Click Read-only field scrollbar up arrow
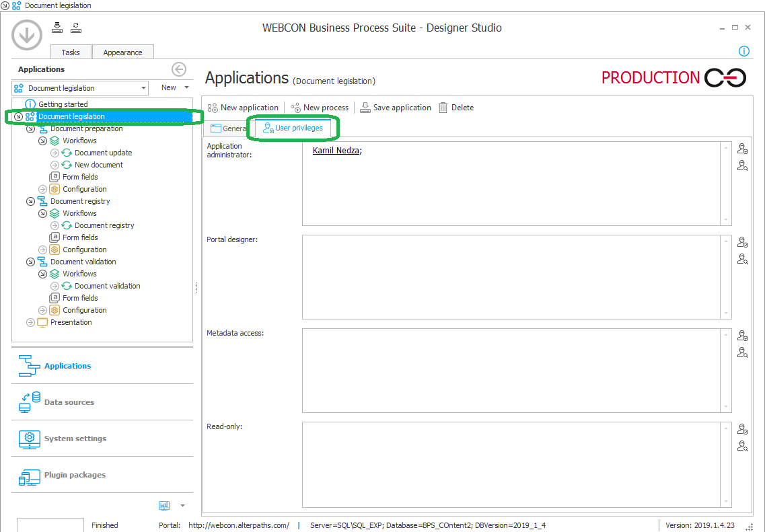 [726, 428]
